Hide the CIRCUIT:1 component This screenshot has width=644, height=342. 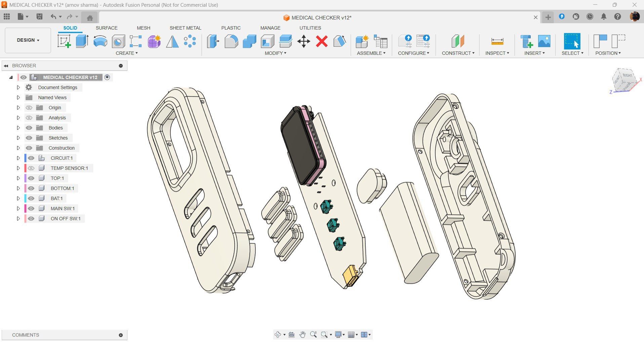point(31,158)
